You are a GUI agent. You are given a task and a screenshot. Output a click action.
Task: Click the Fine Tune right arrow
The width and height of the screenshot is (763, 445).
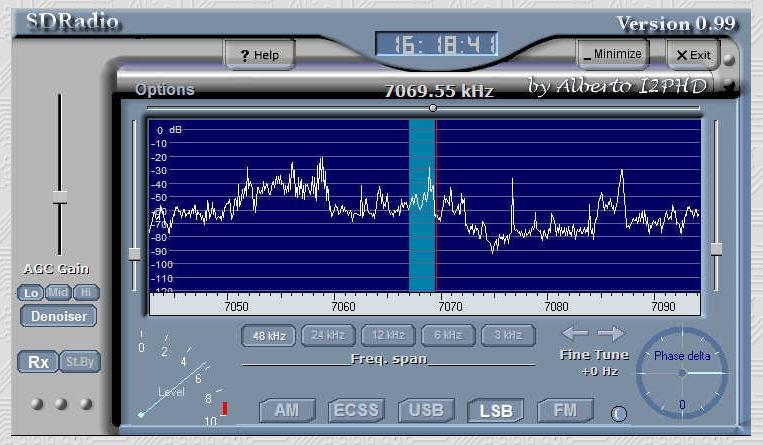pyautogui.click(x=611, y=333)
